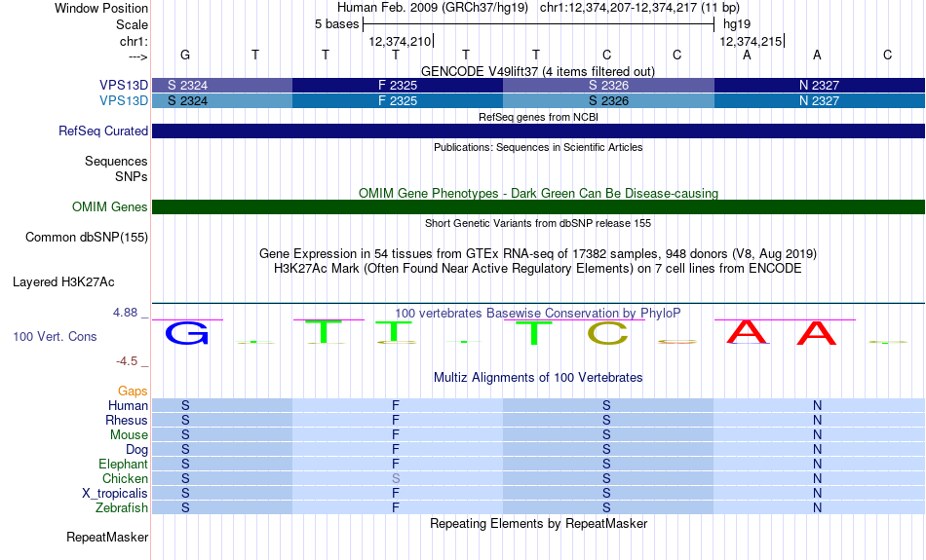The height and width of the screenshot is (560, 926).
Task: Click the 'Human Feb. 2009 (GRCh37/hg19)' header text
Action: (x=434, y=8)
